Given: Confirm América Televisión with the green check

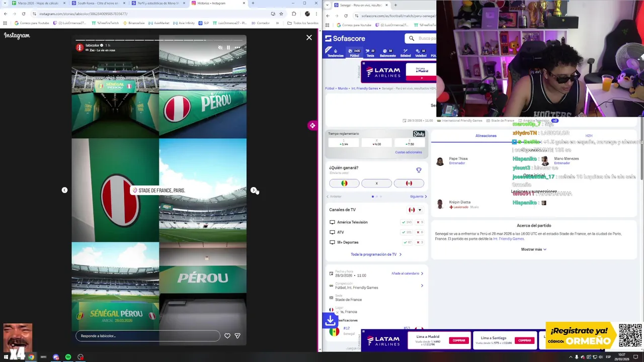Looking at the screenshot, I should coord(406,222).
